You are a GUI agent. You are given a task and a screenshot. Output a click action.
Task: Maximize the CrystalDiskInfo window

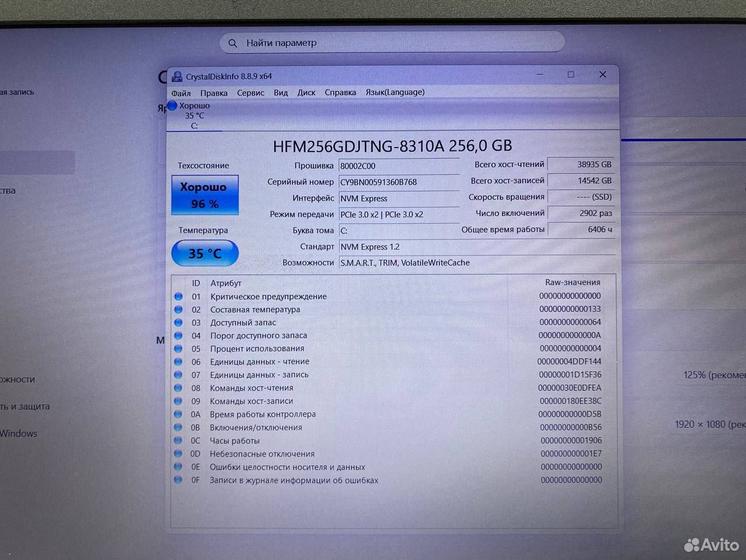(571, 75)
